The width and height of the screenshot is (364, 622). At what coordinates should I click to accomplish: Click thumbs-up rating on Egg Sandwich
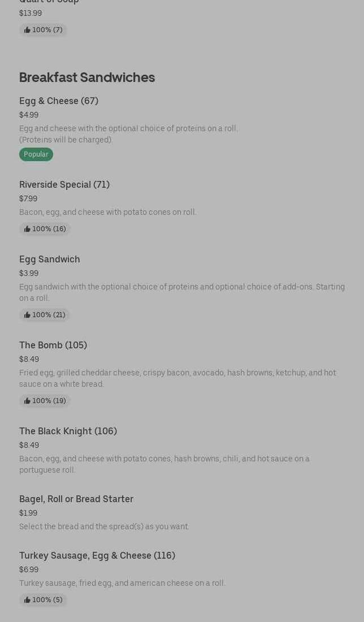[45, 315]
